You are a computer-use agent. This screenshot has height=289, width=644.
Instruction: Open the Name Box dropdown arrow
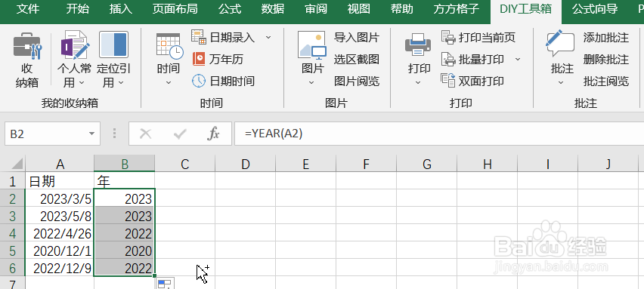click(91, 134)
